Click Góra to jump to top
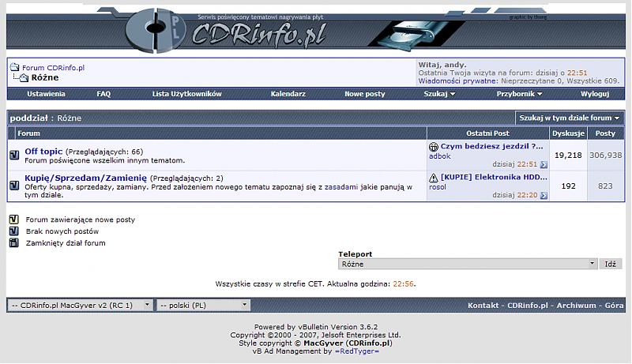Screen dimensions: 632x364 [x=615, y=306]
